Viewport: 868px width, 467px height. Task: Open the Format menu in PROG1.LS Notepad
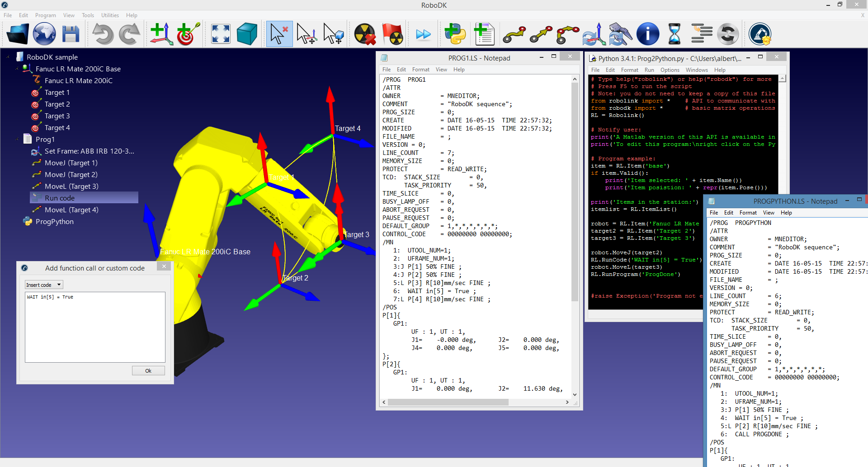[x=420, y=70]
